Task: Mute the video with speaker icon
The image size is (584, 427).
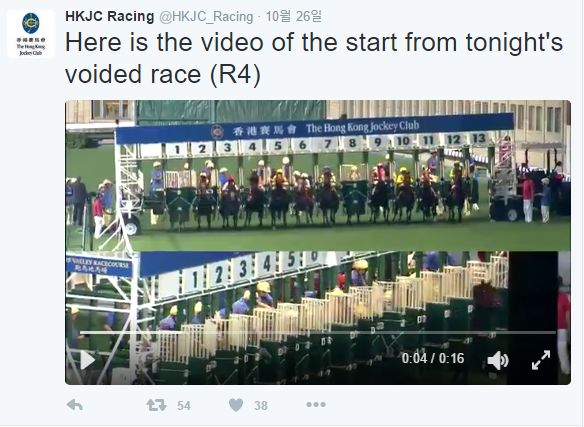Action: [498, 360]
